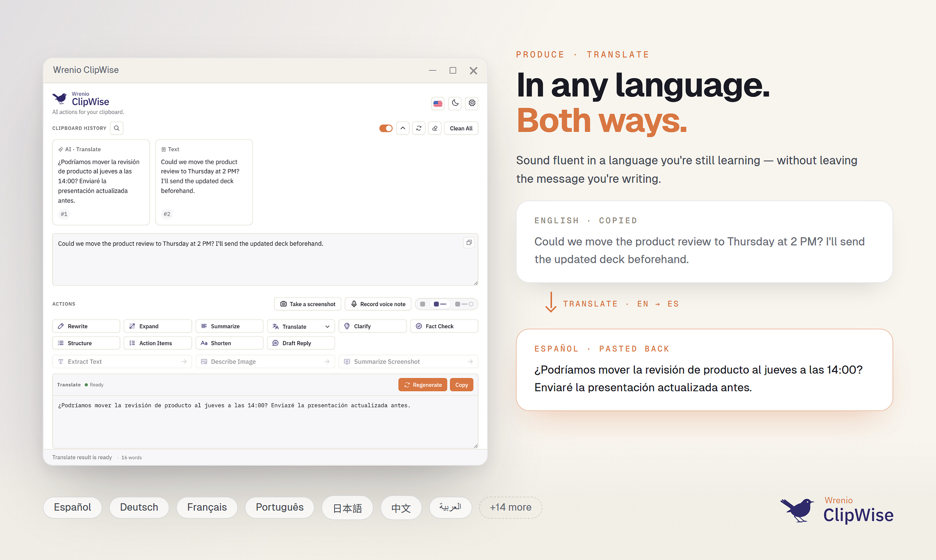936x560 pixels.
Task: Select the Text history card #2
Action: [204, 182]
